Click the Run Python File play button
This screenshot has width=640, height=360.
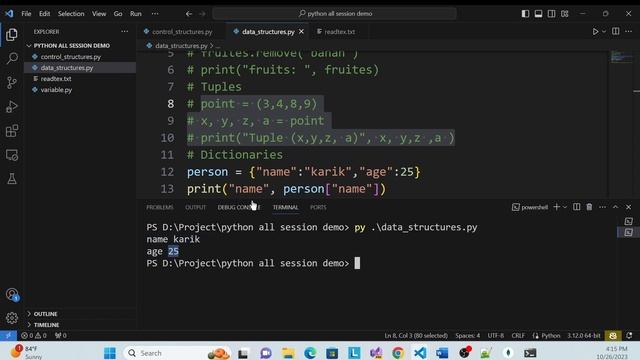coord(595,31)
